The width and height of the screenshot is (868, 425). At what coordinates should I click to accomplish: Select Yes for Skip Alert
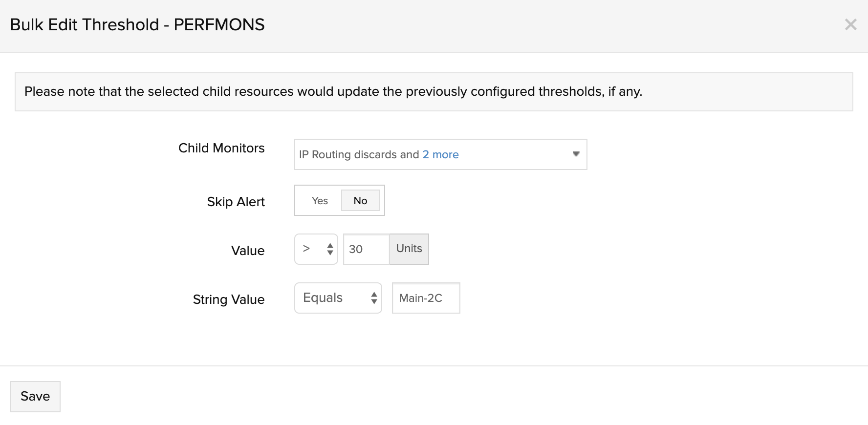click(320, 201)
